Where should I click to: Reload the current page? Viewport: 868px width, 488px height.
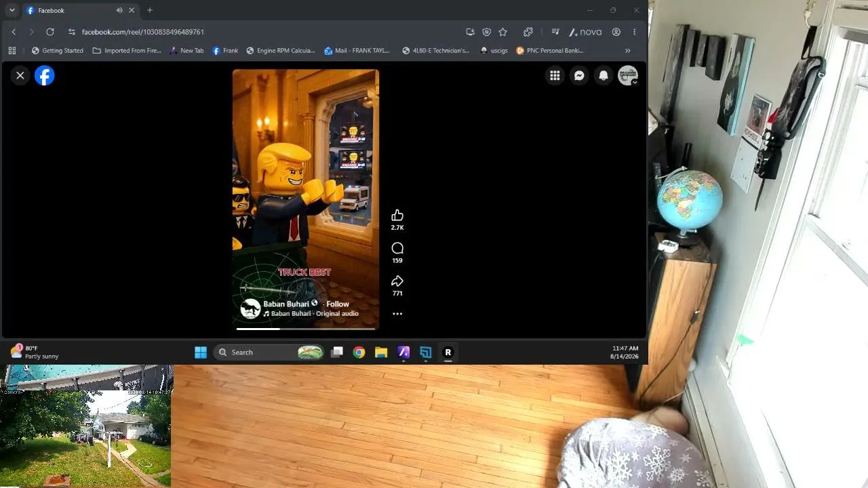[50, 32]
